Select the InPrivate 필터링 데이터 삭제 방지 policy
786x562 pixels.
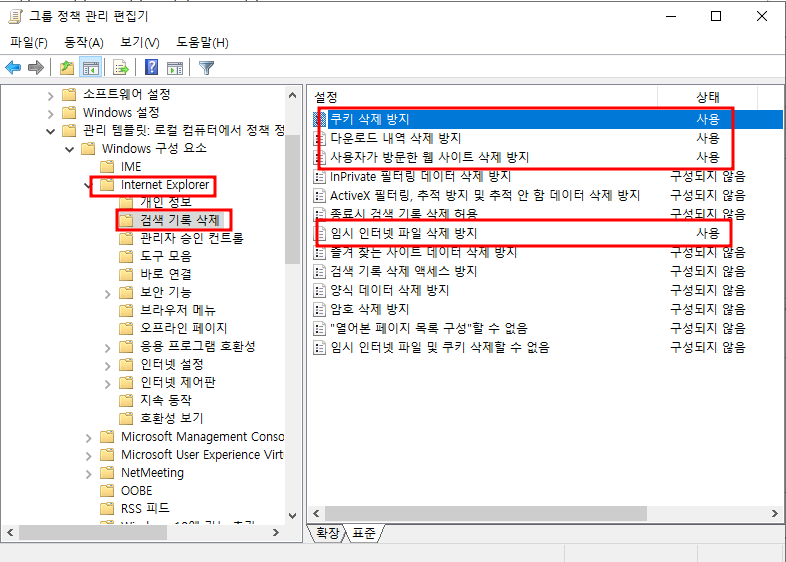420,176
